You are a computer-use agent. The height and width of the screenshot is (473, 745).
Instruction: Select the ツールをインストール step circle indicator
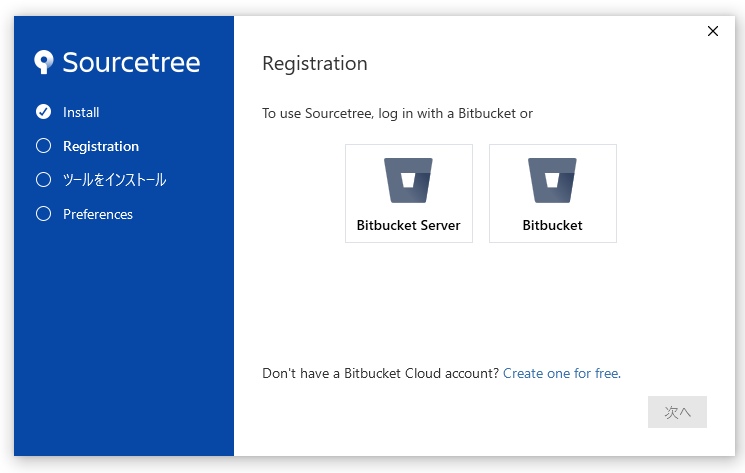(x=43, y=180)
